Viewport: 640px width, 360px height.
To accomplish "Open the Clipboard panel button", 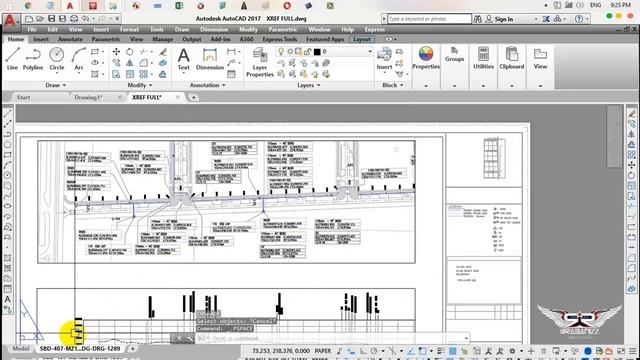I will click(x=511, y=58).
